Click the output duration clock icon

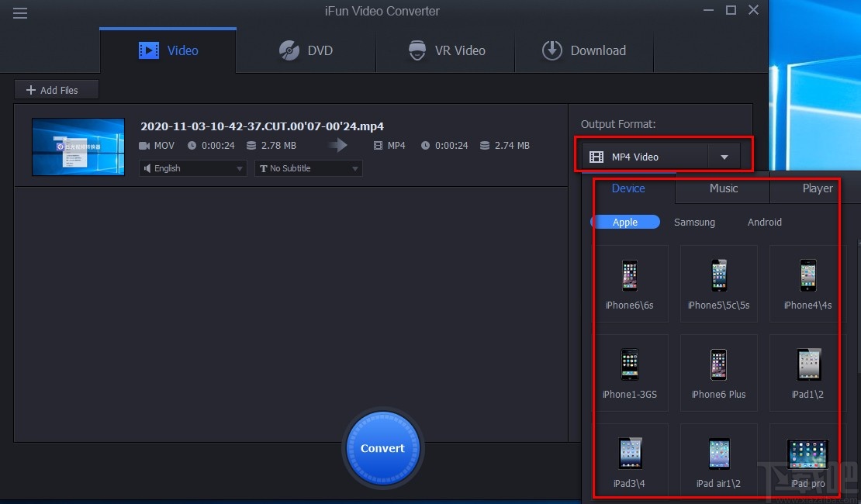pos(425,146)
